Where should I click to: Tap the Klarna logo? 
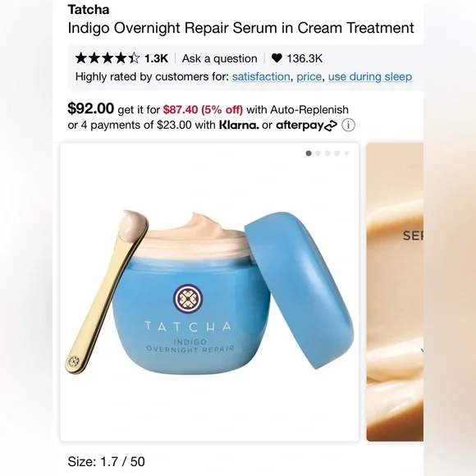[239, 125]
